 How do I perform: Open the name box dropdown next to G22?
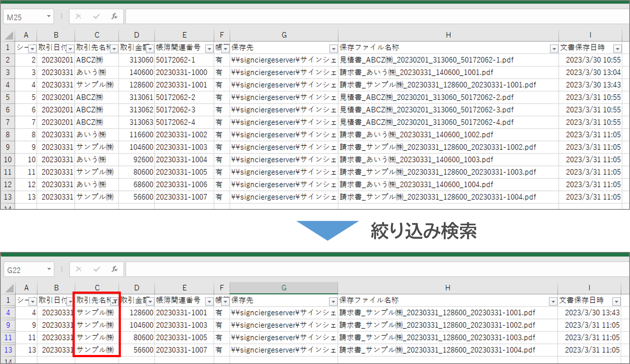[49, 269]
